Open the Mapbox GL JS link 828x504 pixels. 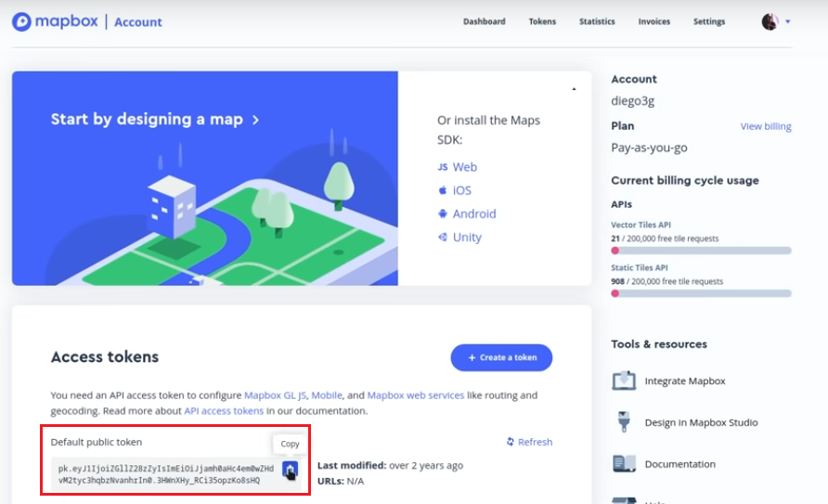coord(275,395)
